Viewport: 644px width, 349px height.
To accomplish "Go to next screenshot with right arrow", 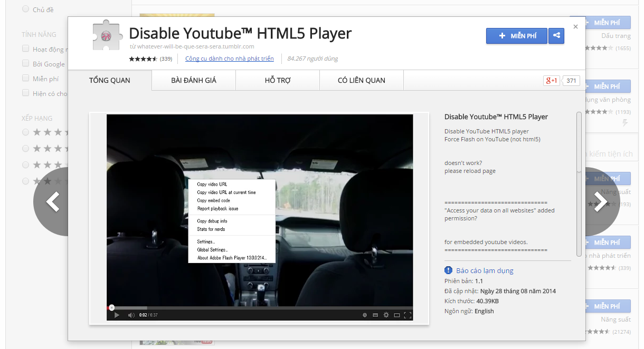I will tap(601, 201).
